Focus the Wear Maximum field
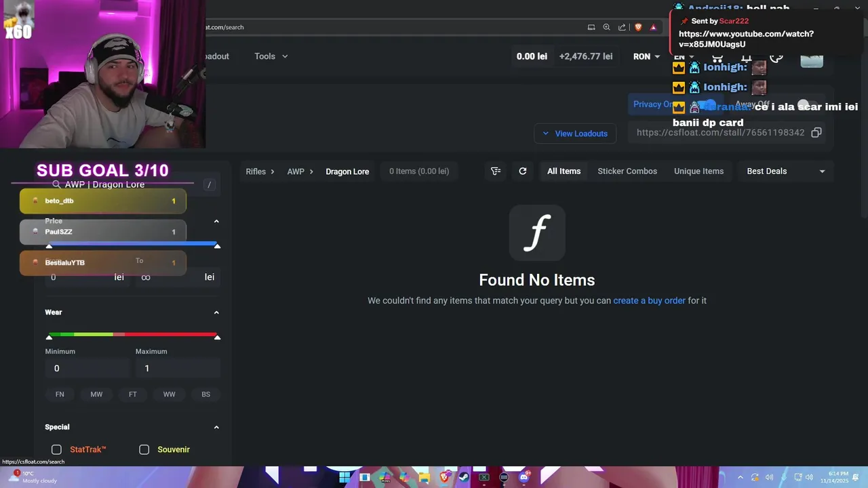Image resolution: width=868 pixels, height=488 pixels. point(178,368)
